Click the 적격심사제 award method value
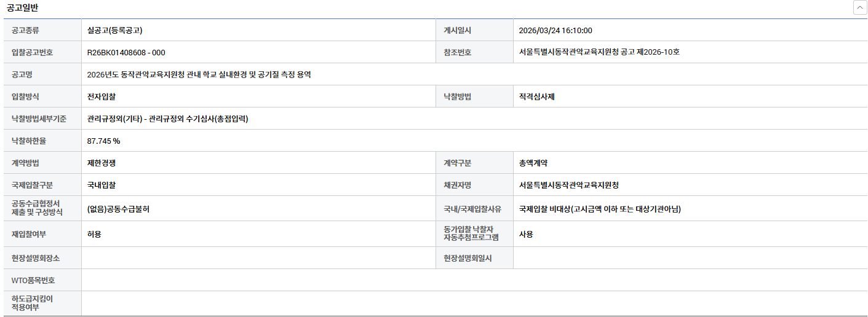The width and height of the screenshot is (868, 317). pos(536,96)
